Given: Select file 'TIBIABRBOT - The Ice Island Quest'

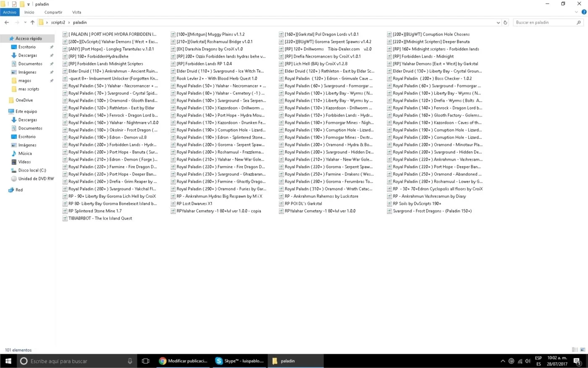Looking at the screenshot, I should (97, 218).
